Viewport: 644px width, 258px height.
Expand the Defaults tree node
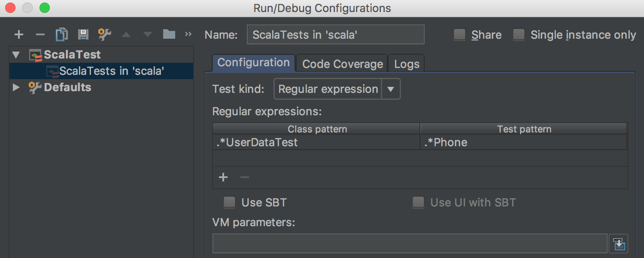(16, 88)
